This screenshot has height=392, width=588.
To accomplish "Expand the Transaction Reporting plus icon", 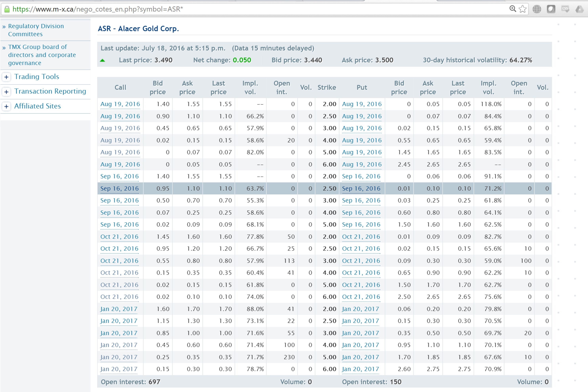I will [6, 91].
